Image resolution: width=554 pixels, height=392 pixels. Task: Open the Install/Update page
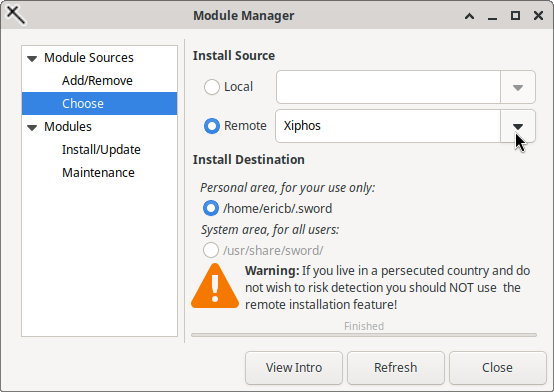101,150
